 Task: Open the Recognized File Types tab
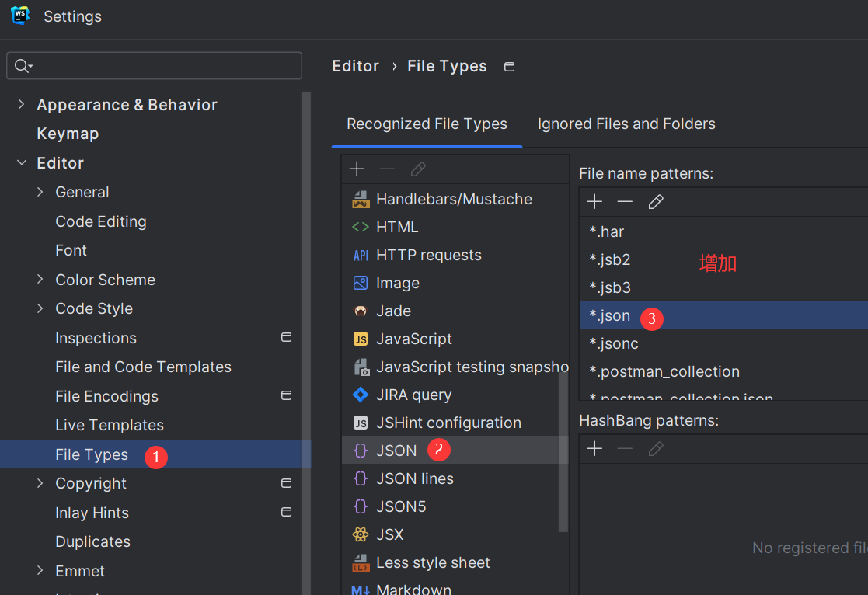(x=427, y=124)
